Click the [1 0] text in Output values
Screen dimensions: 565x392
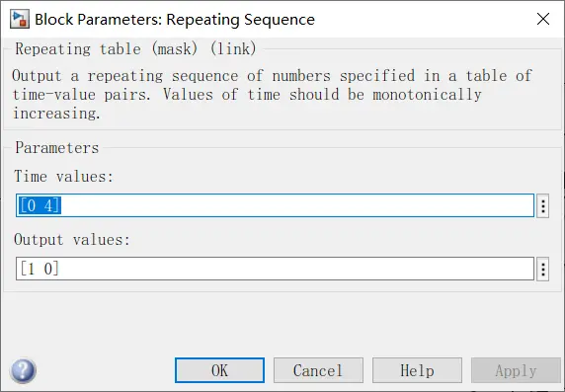click(40, 269)
